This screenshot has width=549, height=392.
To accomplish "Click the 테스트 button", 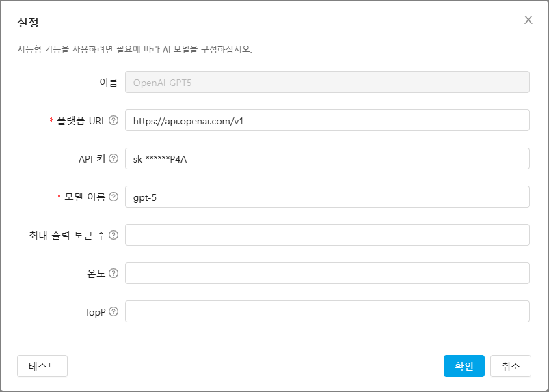I will coord(42,366).
